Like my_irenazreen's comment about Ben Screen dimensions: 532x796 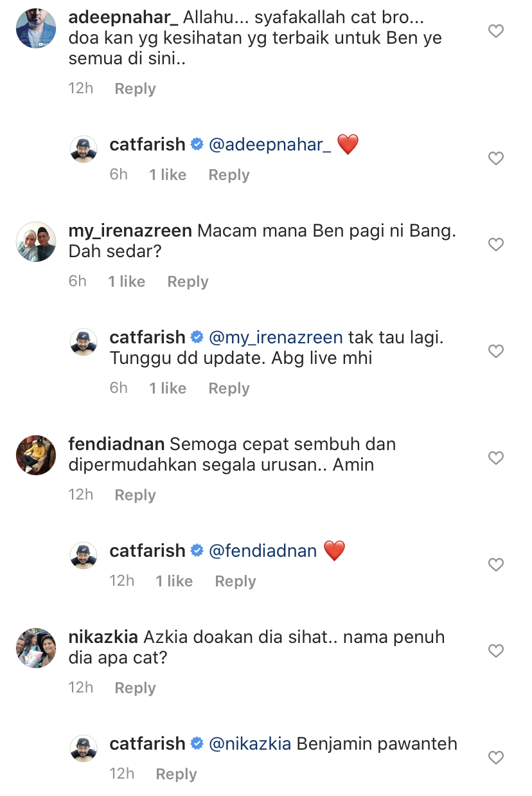(x=495, y=244)
